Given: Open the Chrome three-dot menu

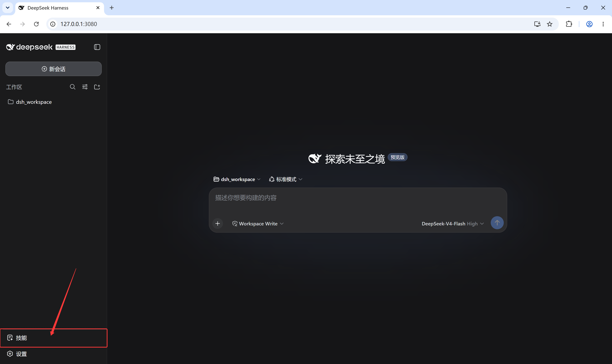Looking at the screenshot, I should tap(603, 24).
